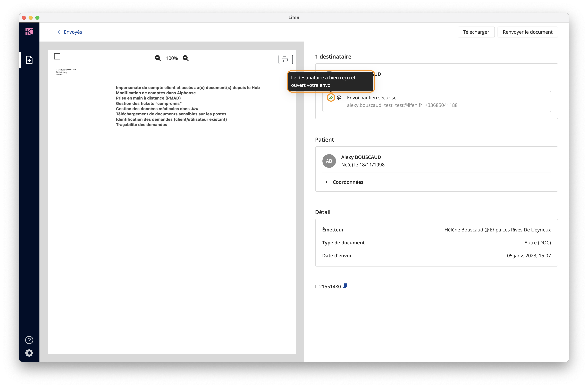Click the AB patient avatar
Image resolution: width=588 pixels, height=387 pixels.
(329, 161)
